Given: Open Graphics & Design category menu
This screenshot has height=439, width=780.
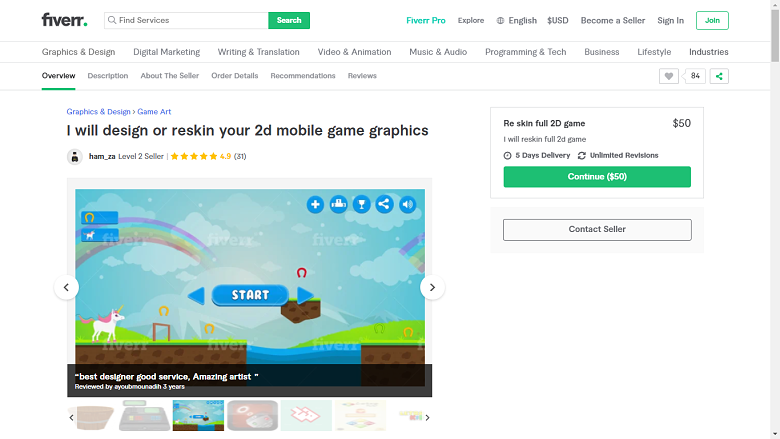Looking at the screenshot, I should pyautogui.click(x=78, y=52).
